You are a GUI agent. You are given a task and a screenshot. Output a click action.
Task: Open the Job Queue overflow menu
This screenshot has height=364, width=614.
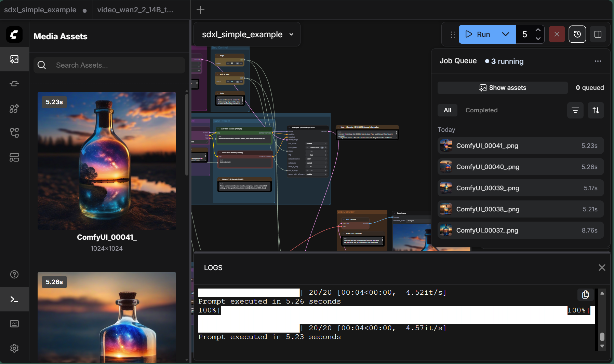(x=598, y=61)
